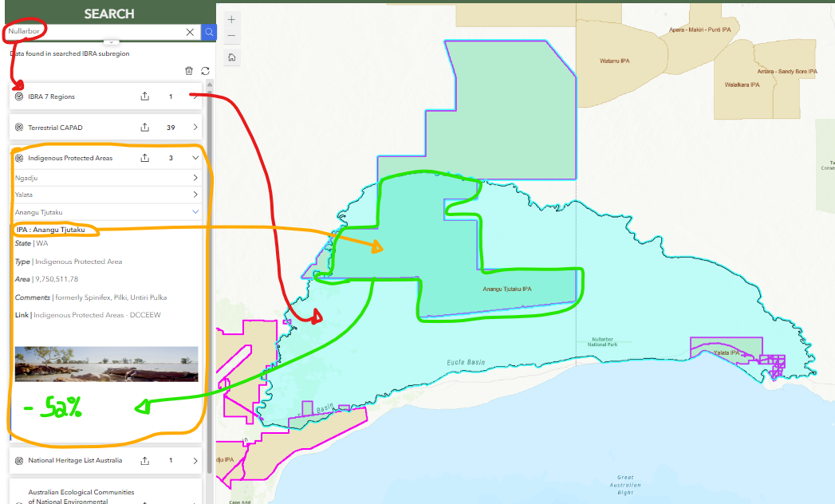835x504 pixels.
Task: Click the export icon for Indigenous Protected Areas
Action: click(x=144, y=157)
